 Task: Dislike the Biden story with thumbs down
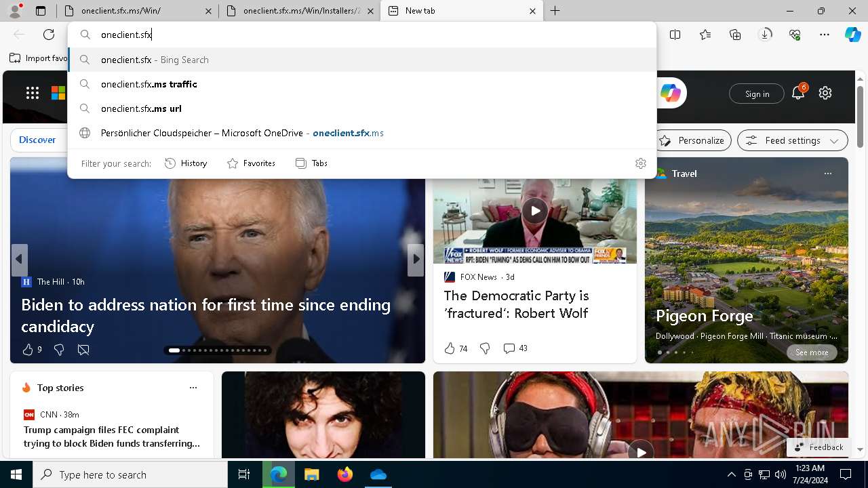59,350
